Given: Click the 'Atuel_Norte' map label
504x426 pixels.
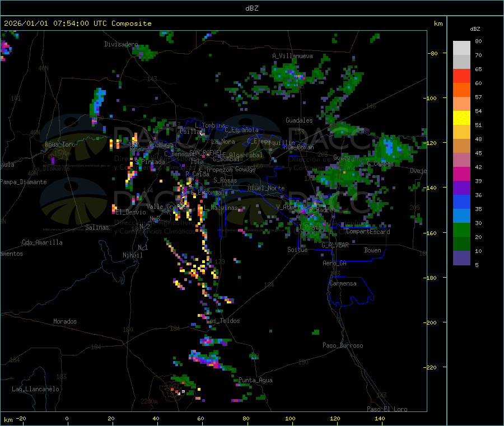Looking at the screenshot, I should 266,188.
